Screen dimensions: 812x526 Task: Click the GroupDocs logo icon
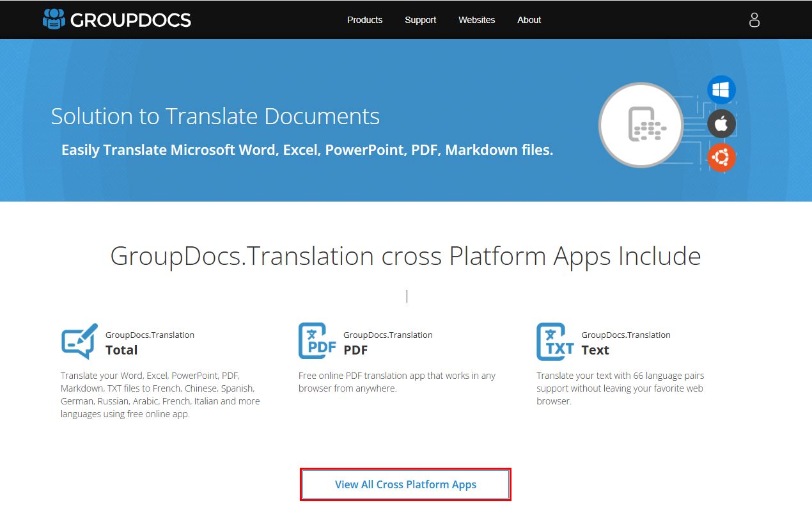pos(54,19)
